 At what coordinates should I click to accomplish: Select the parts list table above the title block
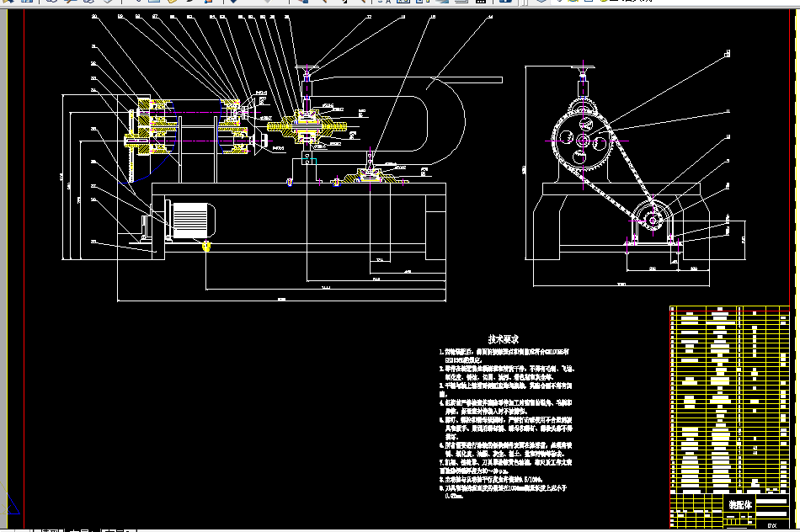729,399
